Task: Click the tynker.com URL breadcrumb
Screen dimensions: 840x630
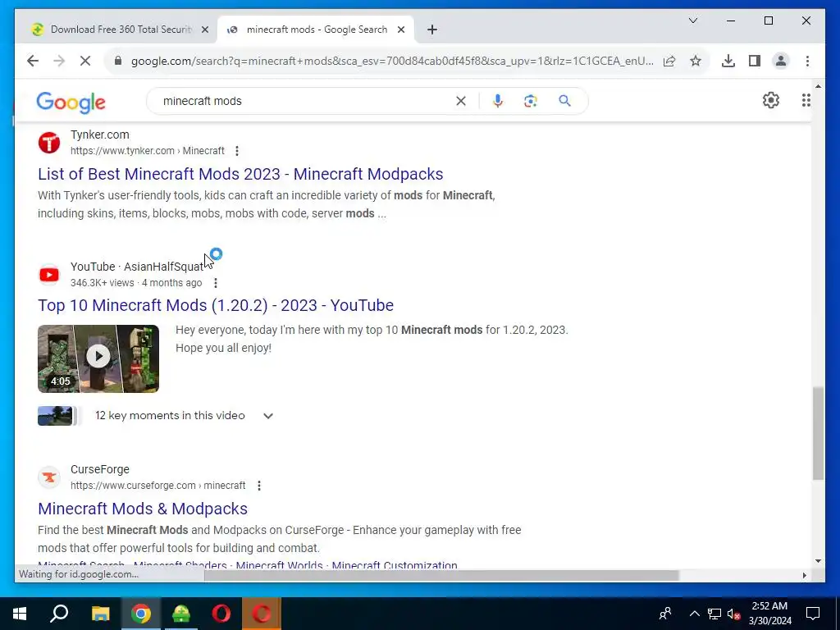Action: click(148, 151)
